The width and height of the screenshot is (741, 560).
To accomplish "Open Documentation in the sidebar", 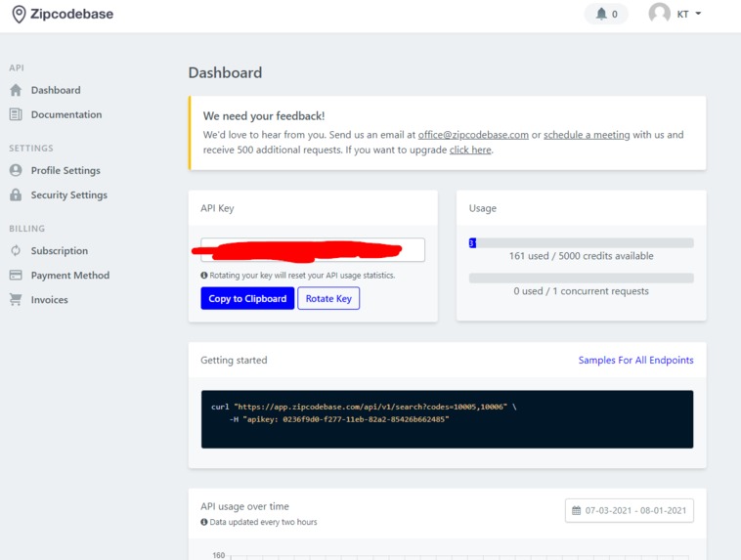I will click(66, 114).
